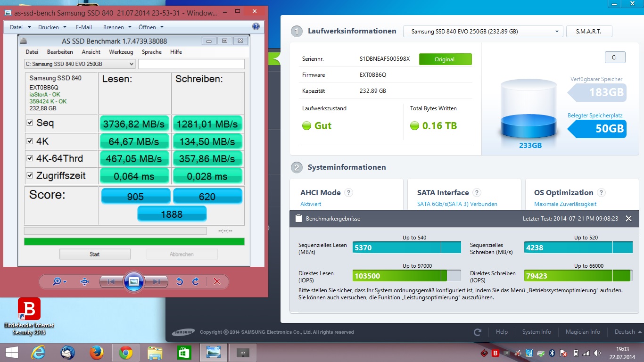Open Bitdefender Internet Security desktop shortcut

[29, 317]
